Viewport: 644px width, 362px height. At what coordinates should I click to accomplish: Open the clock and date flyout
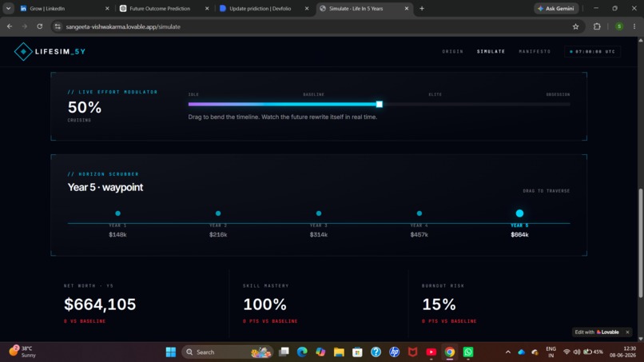(622, 352)
